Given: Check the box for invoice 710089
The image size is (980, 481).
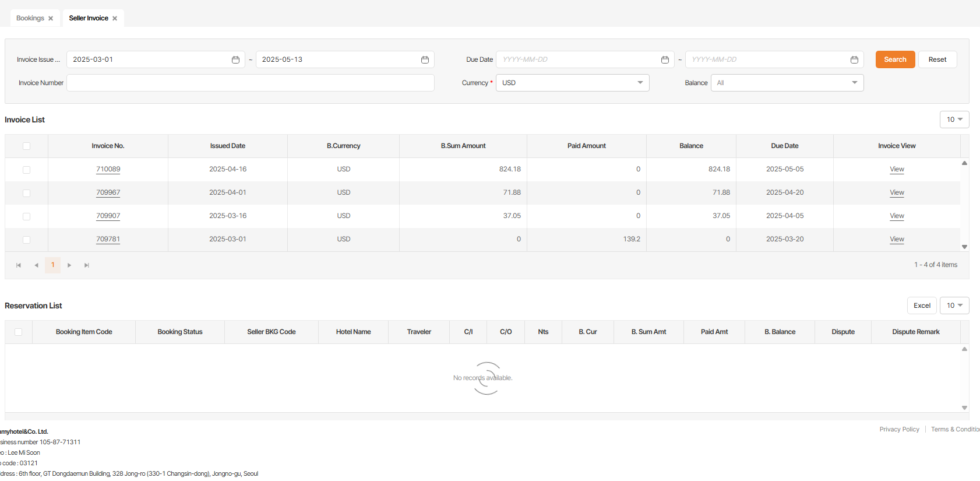Looking at the screenshot, I should click(26, 170).
